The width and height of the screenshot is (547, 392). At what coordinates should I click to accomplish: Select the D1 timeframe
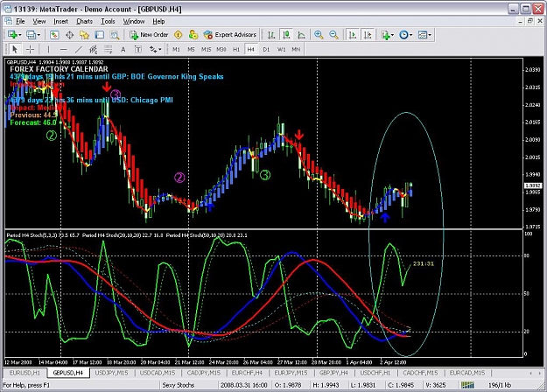point(266,50)
